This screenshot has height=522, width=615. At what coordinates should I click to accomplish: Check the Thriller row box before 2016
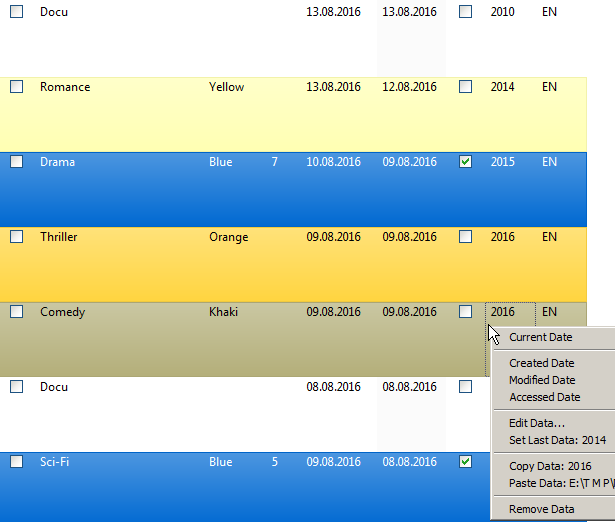pos(465,237)
